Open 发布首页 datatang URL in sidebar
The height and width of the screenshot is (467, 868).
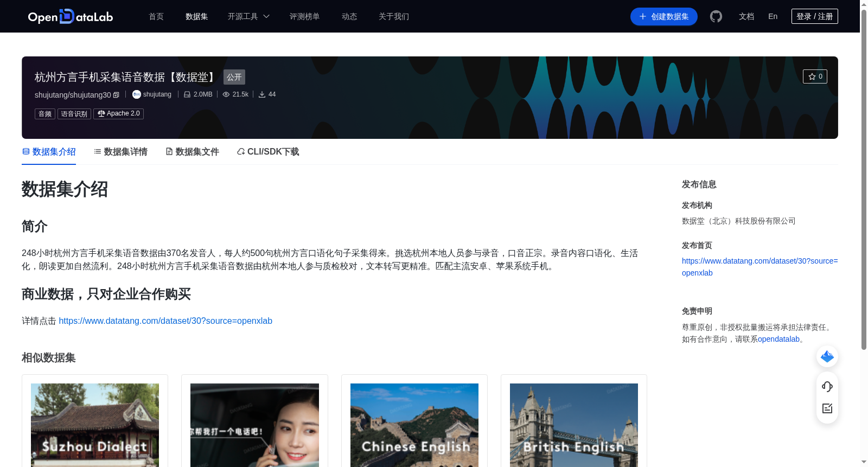[x=759, y=267]
